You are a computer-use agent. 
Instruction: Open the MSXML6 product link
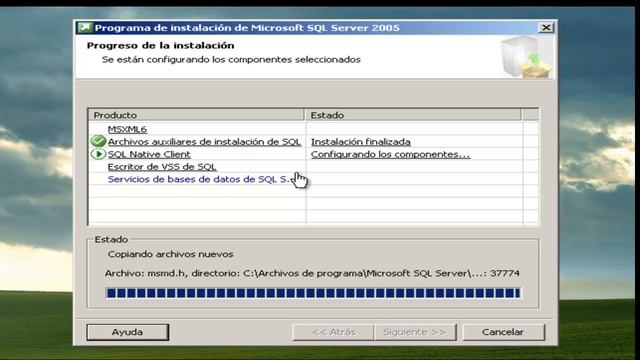pyautogui.click(x=127, y=129)
